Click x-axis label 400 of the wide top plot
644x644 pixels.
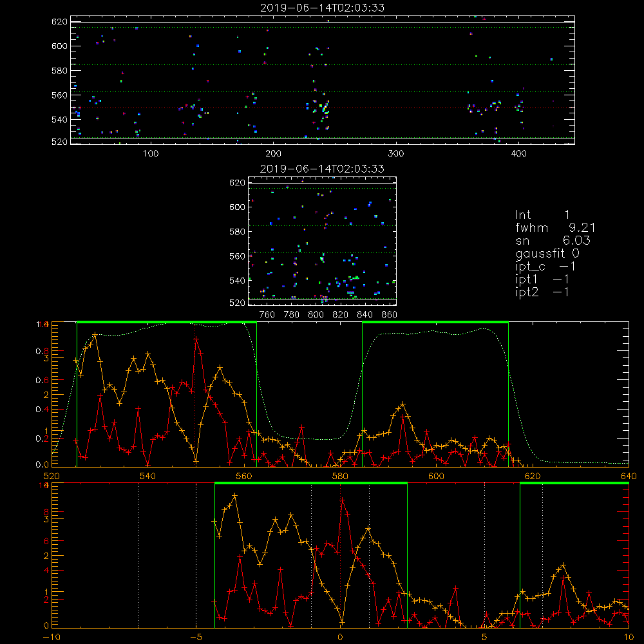click(518, 154)
